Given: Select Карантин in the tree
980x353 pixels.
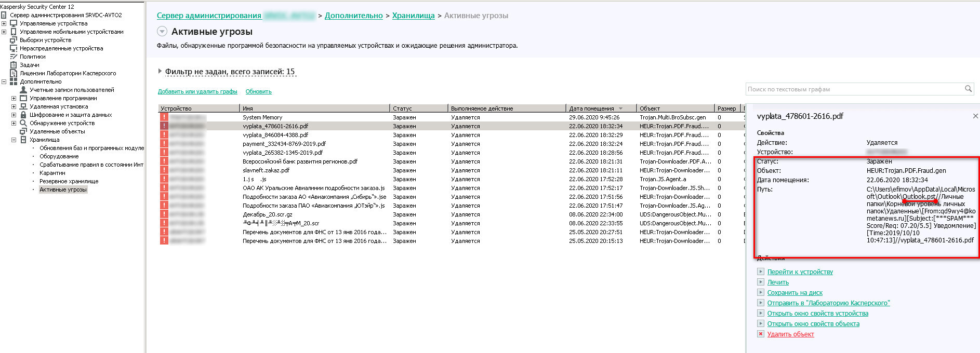Looking at the screenshot, I should click(52, 173).
